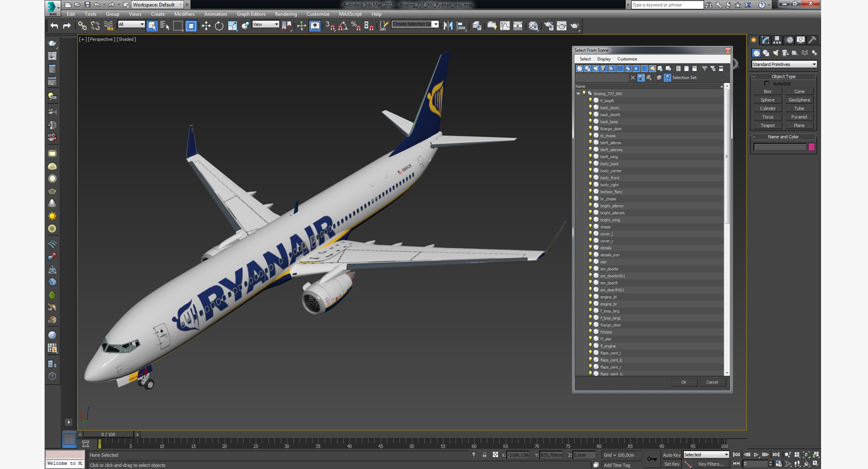The height and width of the screenshot is (469, 868).
Task: Open the Modify command panel tab
Action: click(765, 40)
